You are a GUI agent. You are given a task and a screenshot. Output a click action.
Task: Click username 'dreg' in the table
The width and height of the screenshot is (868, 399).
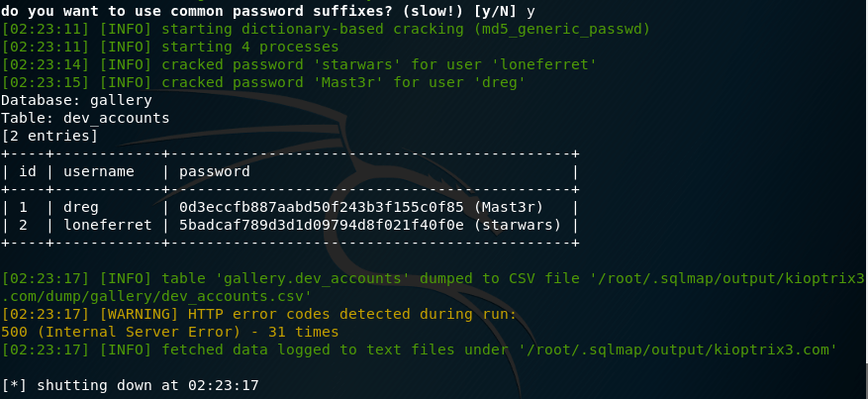81,207
